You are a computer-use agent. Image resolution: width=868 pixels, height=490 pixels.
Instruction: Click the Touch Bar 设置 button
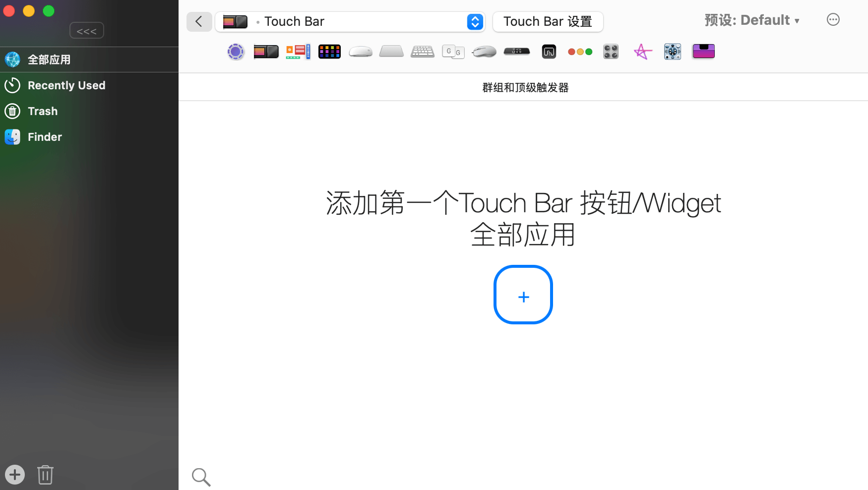[548, 22]
